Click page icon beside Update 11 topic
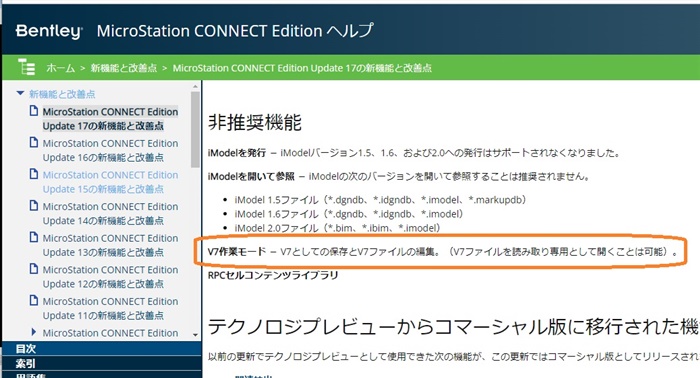The width and height of the screenshot is (700, 378). pos(33,301)
